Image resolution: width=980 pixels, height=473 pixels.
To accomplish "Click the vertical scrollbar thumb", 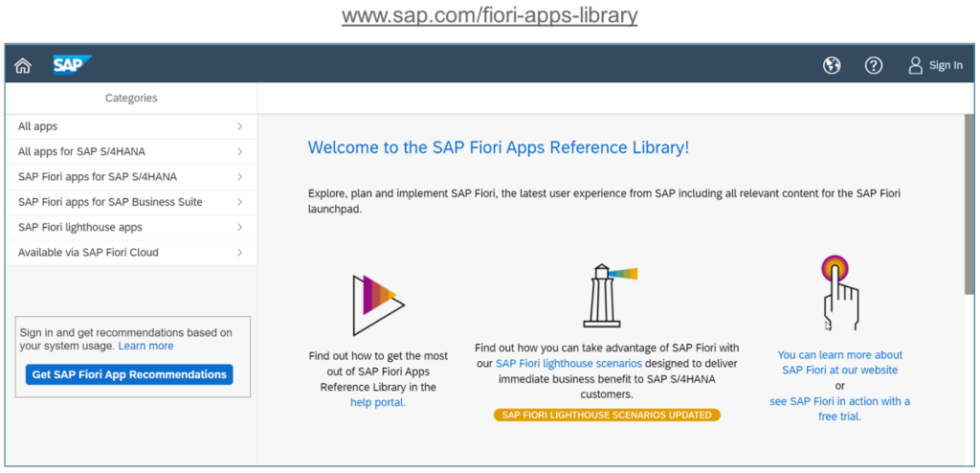I will (x=969, y=204).
